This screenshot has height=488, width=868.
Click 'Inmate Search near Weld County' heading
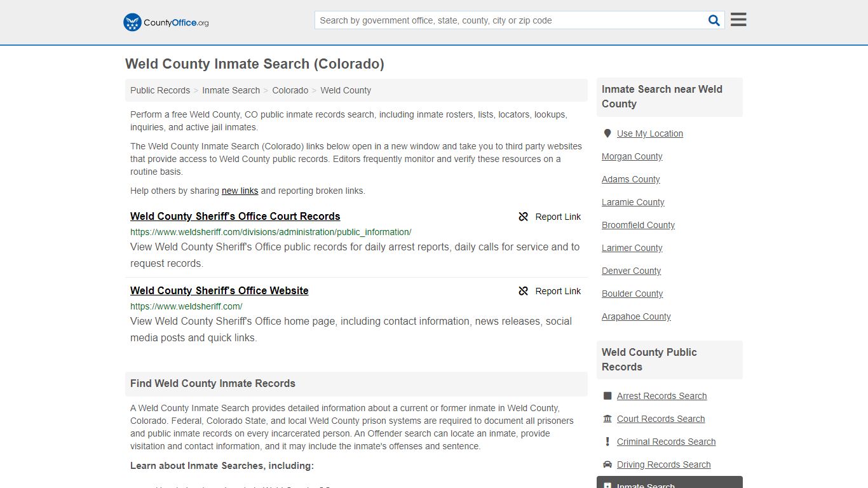coord(662,97)
